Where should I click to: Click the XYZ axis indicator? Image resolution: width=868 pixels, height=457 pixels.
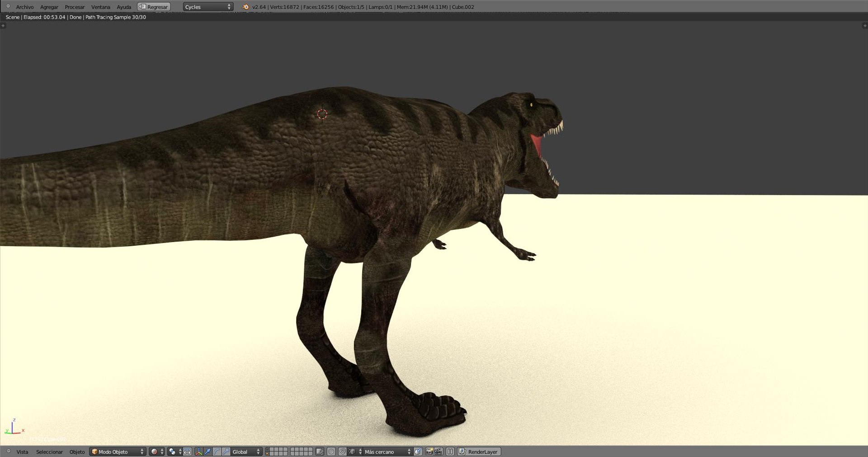14,427
